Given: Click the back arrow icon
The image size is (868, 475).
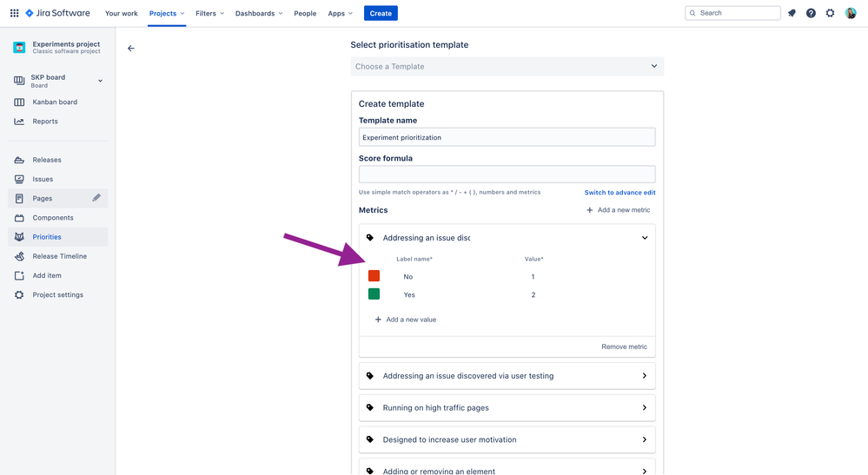Looking at the screenshot, I should pos(131,48).
